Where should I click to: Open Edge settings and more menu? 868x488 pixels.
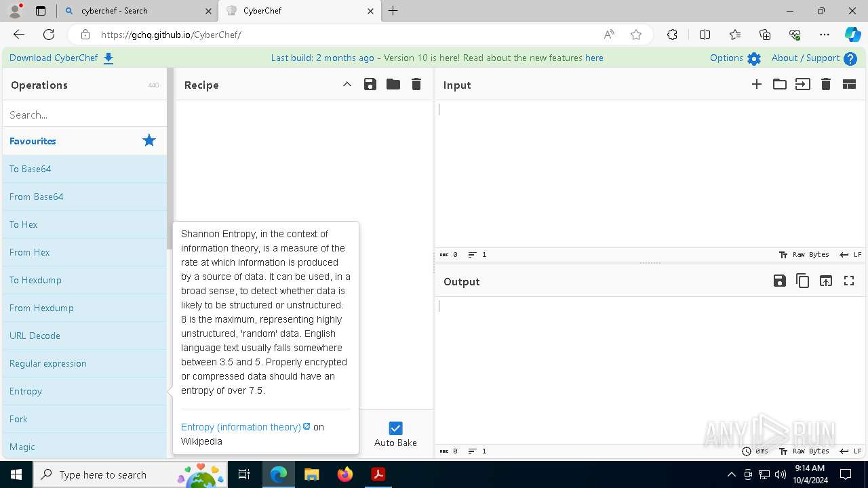(x=825, y=35)
